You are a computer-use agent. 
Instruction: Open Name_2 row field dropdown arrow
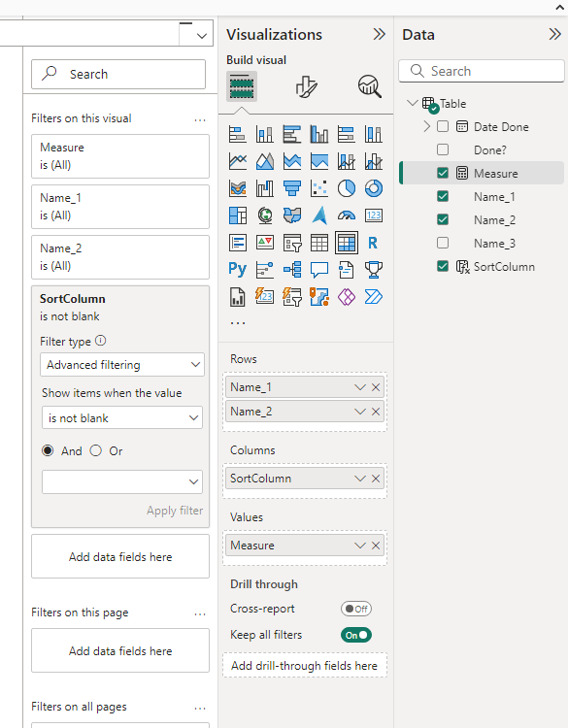pos(360,412)
